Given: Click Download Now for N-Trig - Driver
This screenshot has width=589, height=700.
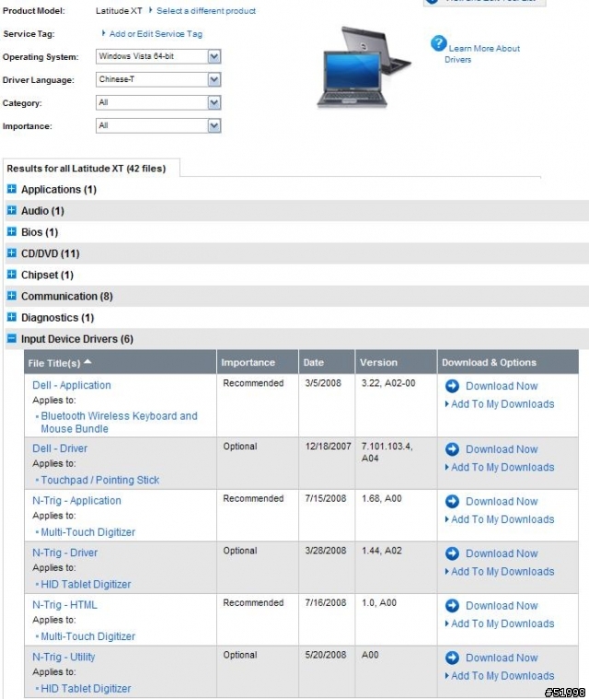Looking at the screenshot, I should tap(502, 554).
